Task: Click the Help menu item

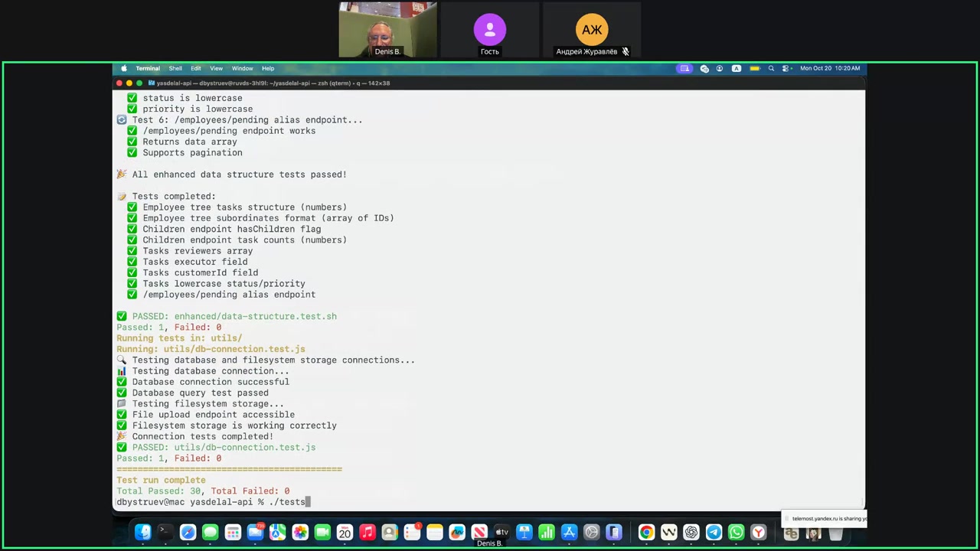Action: (268, 69)
